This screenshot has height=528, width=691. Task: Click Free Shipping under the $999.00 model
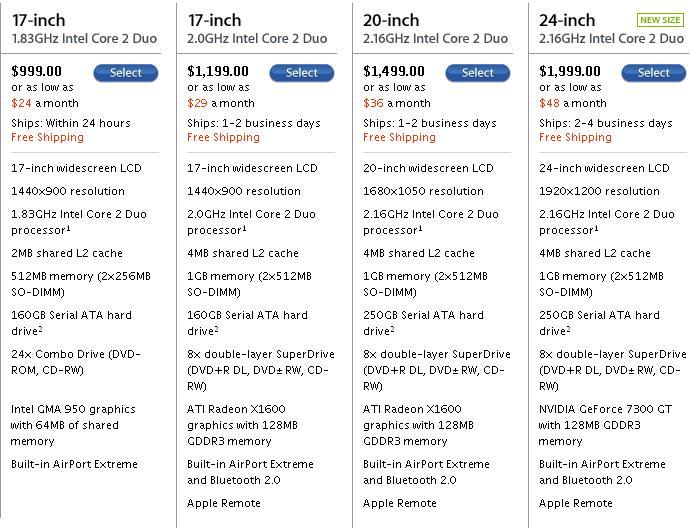pos(48,138)
